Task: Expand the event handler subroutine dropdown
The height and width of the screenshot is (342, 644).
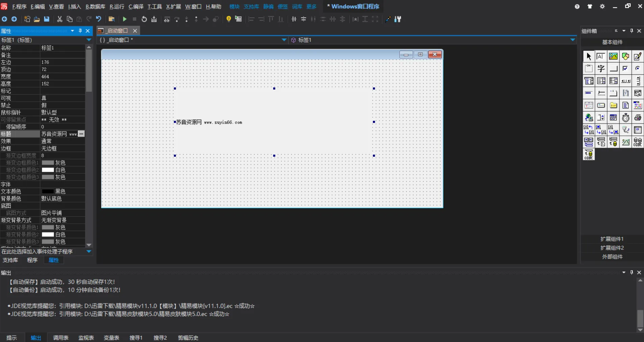Action: pyautogui.click(x=89, y=251)
